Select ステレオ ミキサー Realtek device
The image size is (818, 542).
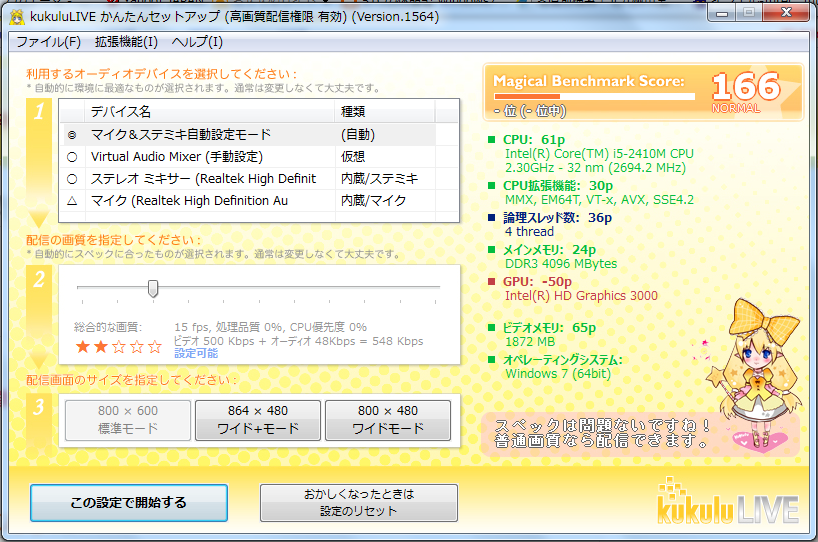tap(72, 179)
